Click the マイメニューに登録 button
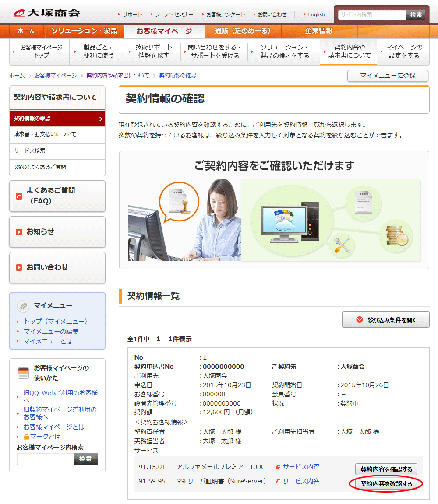 388,76
